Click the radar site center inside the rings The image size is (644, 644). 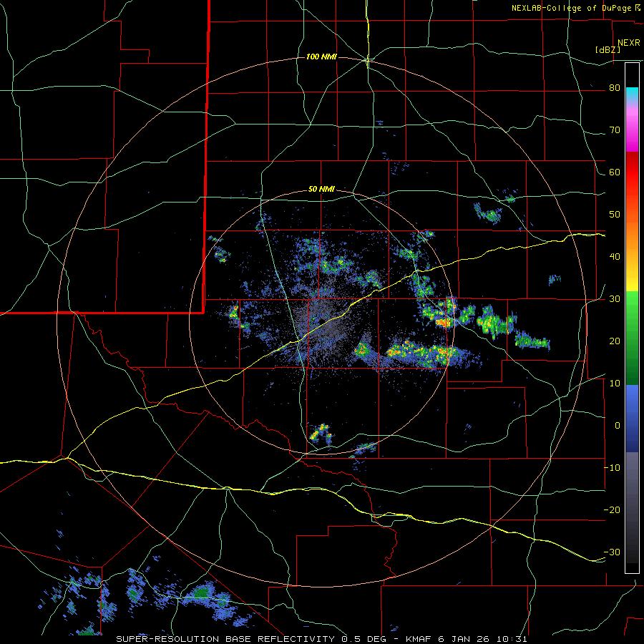[321, 321]
